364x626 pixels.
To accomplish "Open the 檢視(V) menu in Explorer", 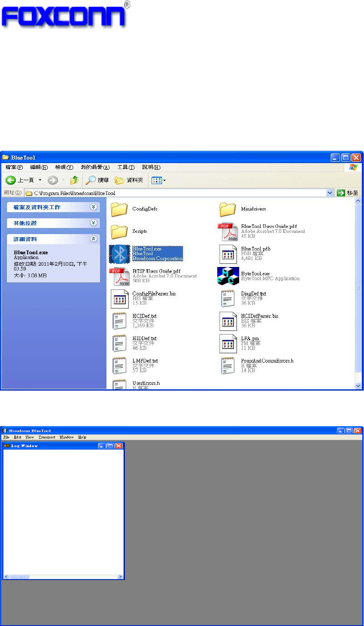I will pyautogui.click(x=64, y=167).
